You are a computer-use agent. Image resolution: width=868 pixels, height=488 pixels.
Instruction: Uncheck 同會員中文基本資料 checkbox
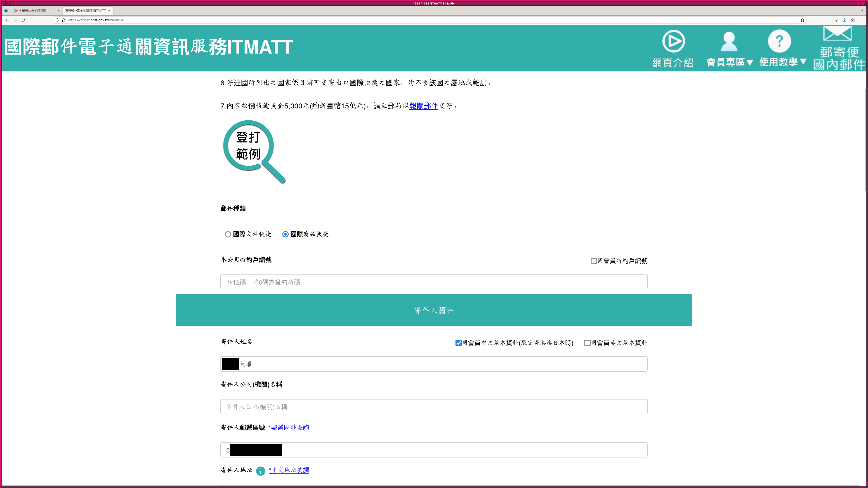[458, 343]
